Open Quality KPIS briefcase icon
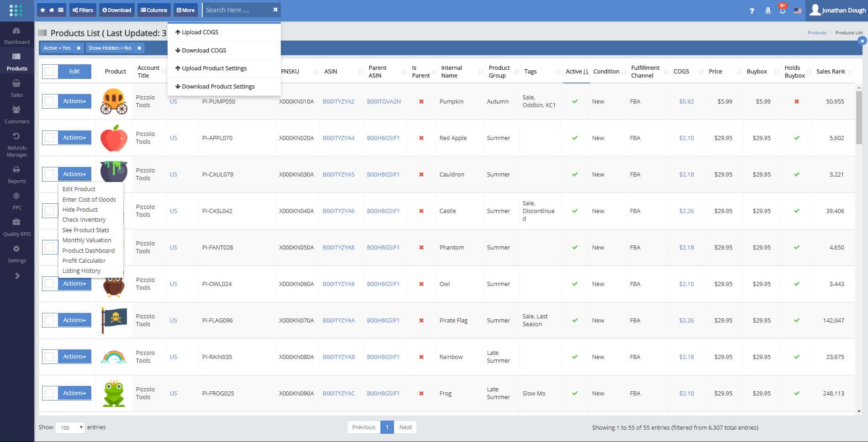 pyautogui.click(x=16, y=222)
